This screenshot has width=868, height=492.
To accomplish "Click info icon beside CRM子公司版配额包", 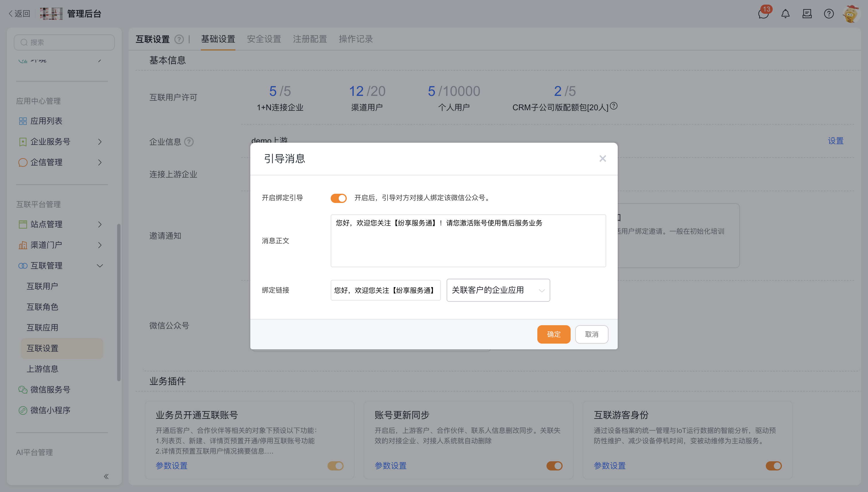I will [x=614, y=106].
